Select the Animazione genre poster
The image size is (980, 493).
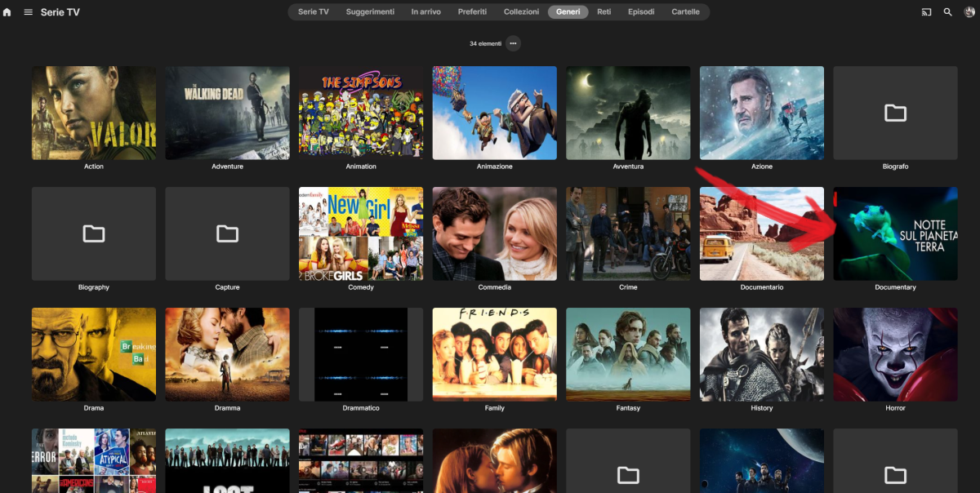click(x=495, y=113)
